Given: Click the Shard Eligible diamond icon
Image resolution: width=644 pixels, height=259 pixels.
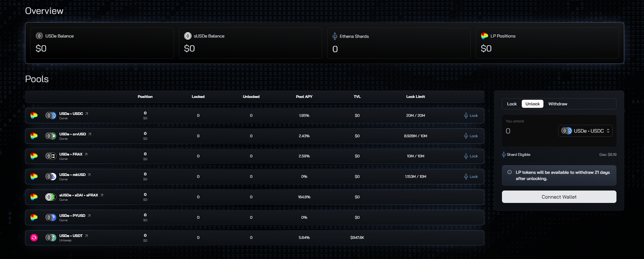Looking at the screenshot, I should (x=504, y=155).
